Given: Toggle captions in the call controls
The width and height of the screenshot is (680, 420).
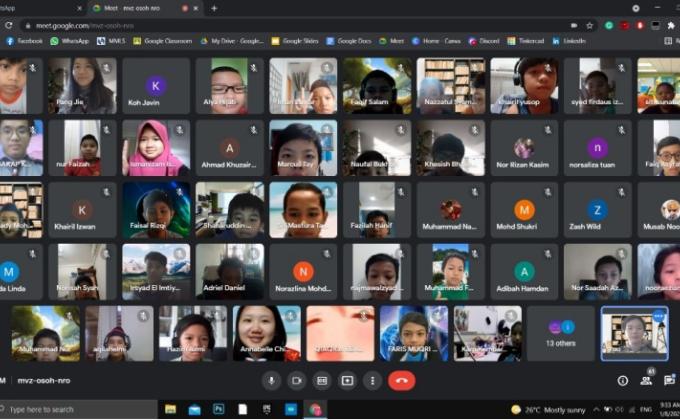Looking at the screenshot, I should (322, 381).
